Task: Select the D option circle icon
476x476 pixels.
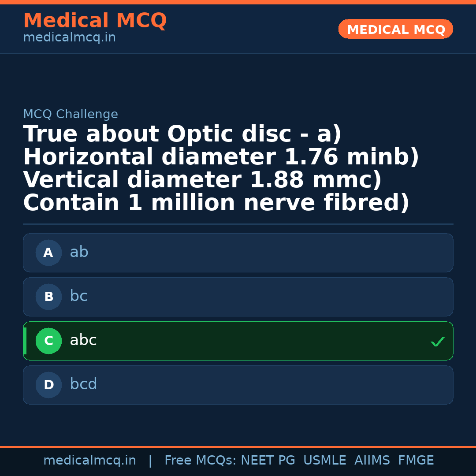Action: tap(48, 385)
